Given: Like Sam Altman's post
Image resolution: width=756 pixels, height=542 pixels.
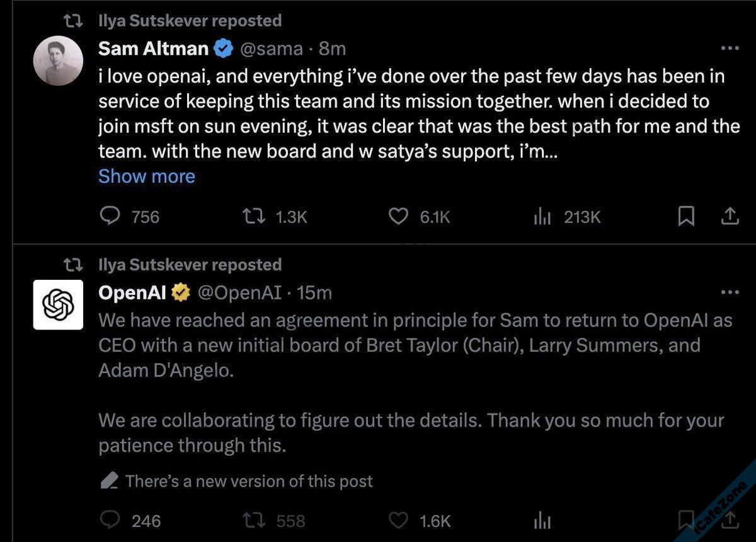Looking at the screenshot, I should pos(398,217).
